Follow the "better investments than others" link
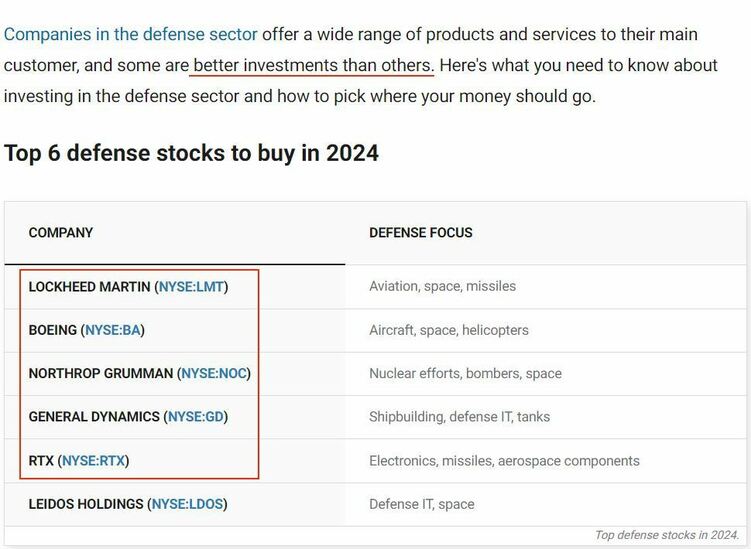751x549 pixels. click(x=312, y=65)
